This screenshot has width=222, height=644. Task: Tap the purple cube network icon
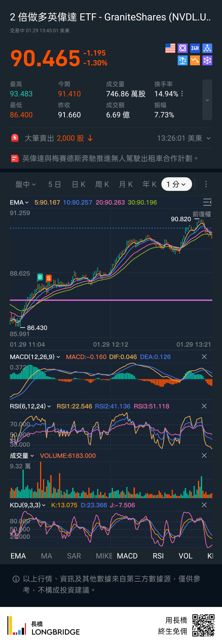point(207,61)
